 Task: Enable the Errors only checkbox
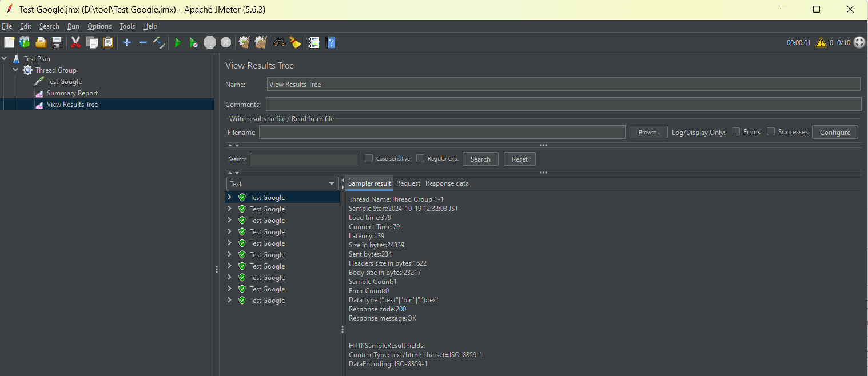coord(736,132)
